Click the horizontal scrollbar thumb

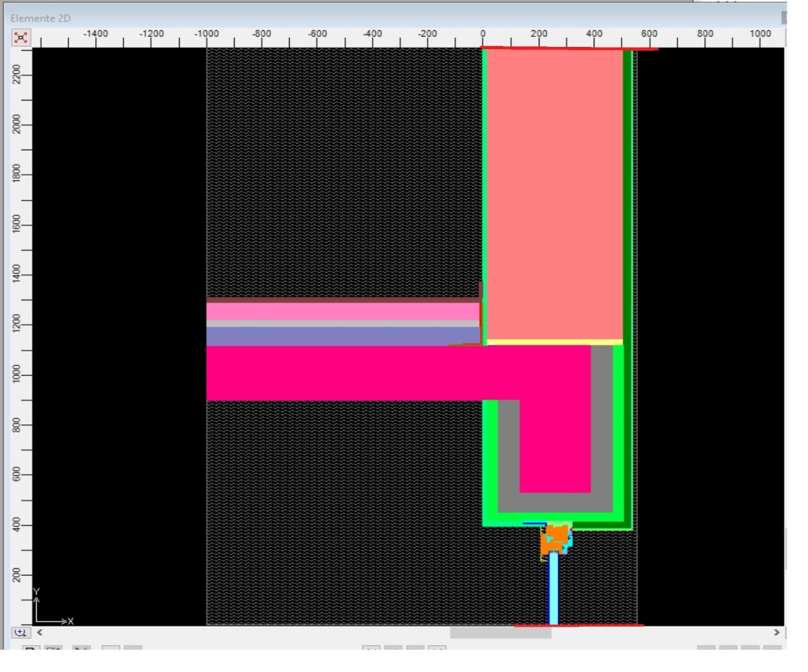pyautogui.click(x=500, y=632)
